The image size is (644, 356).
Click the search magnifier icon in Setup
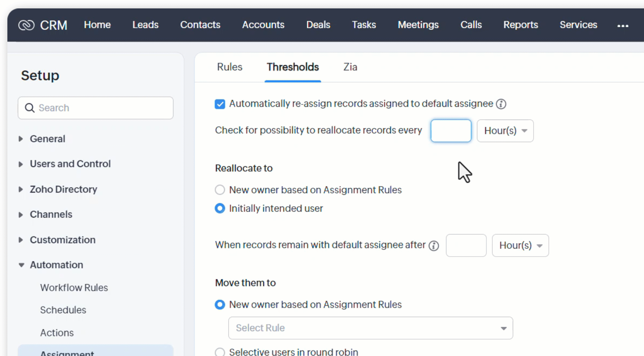(30, 108)
